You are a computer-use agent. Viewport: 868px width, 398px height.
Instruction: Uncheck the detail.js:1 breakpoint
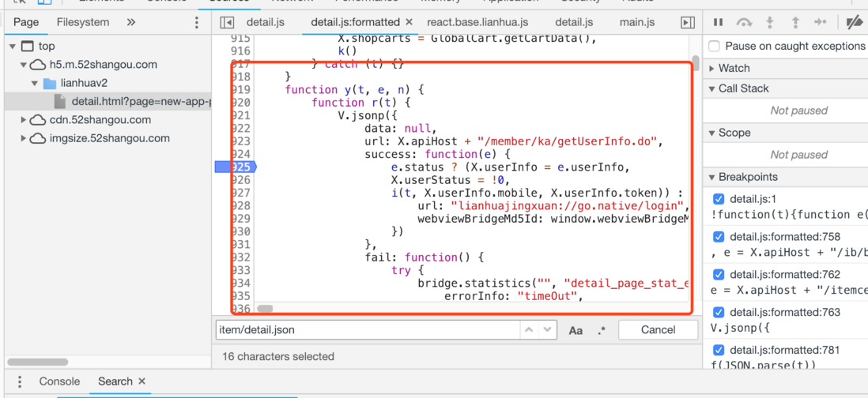[719, 199]
